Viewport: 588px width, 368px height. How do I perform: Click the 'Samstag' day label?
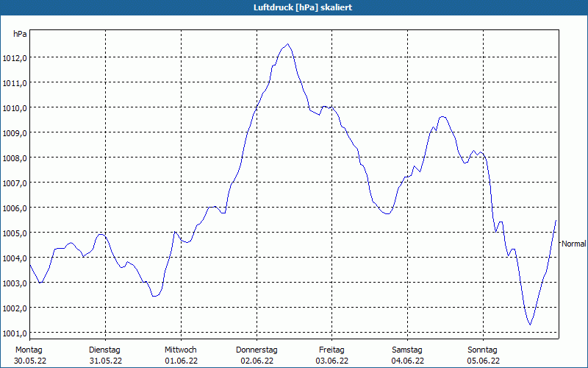[x=407, y=350]
